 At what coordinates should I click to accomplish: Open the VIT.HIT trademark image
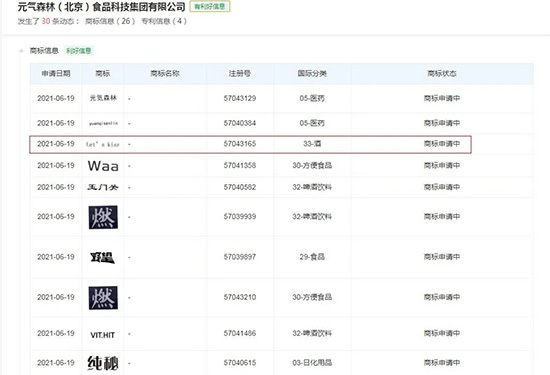tap(102, 335)
